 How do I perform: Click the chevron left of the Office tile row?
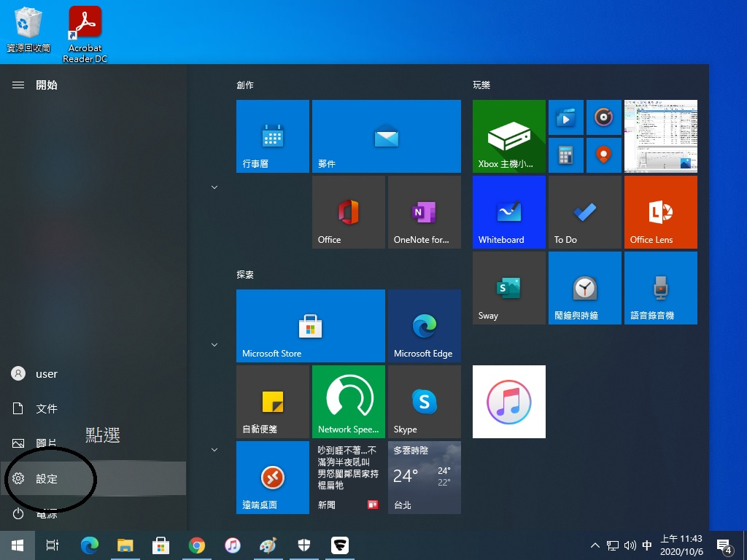point(214,187)
